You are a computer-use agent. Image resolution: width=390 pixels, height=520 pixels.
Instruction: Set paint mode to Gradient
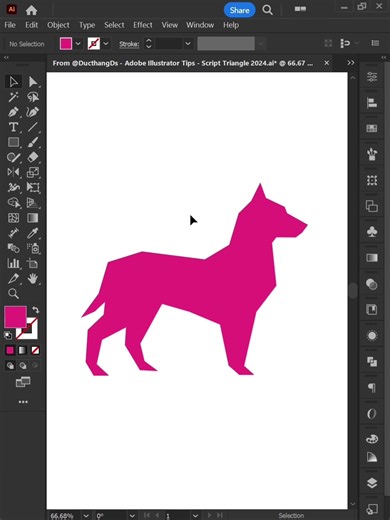pos(22,350)
